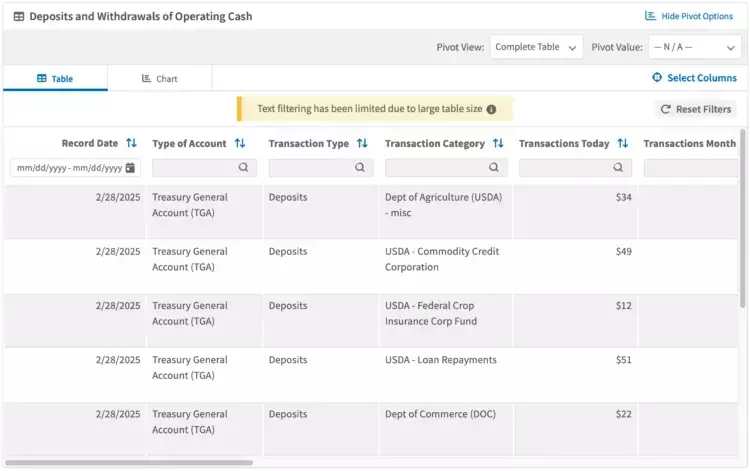Switch to the Table tab
Image resolution: width=750 pixels, height=471 pixels.
tap(55, 78)
